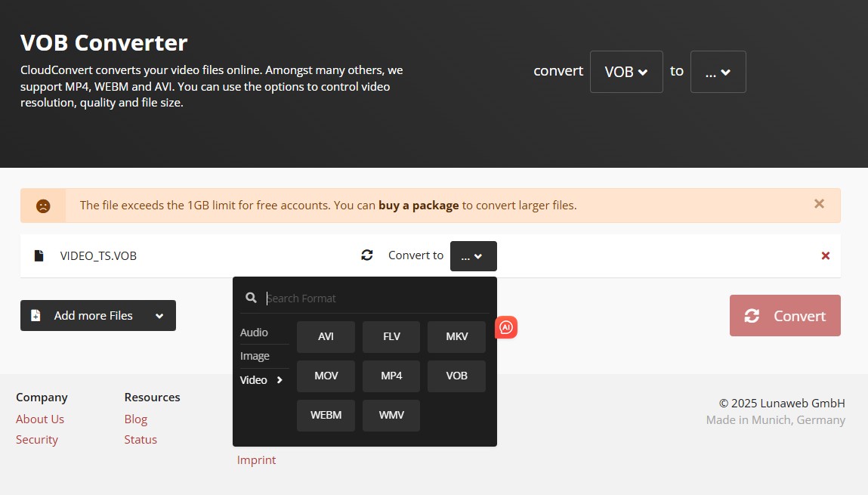
Task: Click the convert arrows icon next to Convert to
Action: 367,255
